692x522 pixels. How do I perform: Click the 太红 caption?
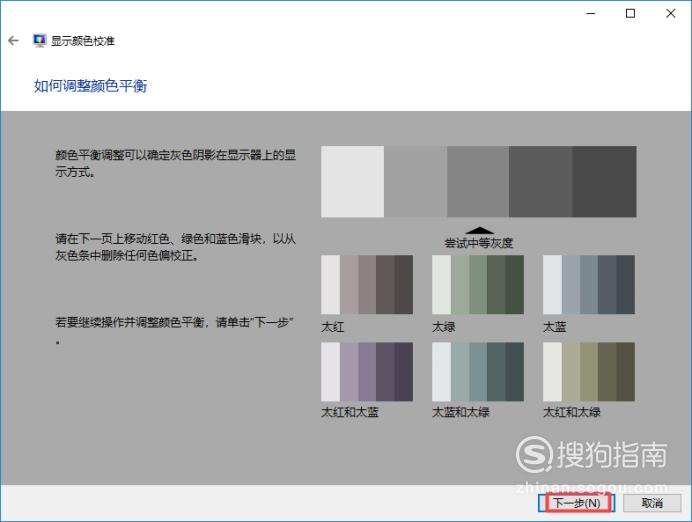point(333,327)
